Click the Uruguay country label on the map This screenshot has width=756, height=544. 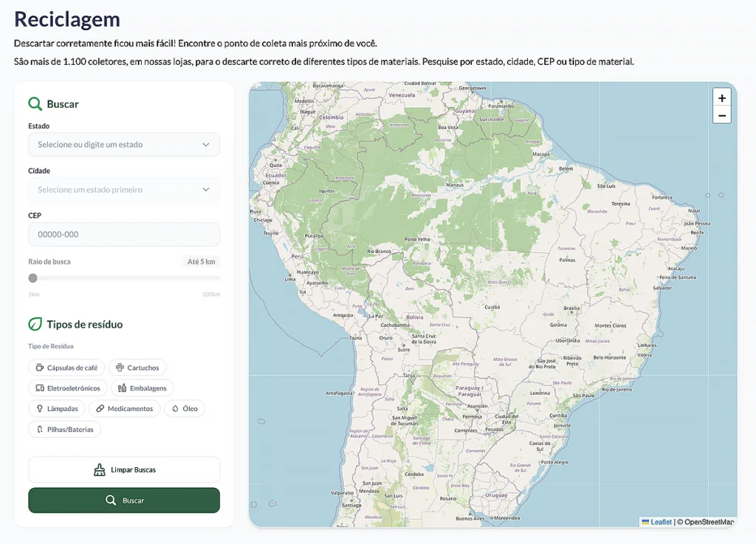pyautogui.click(x=496, y=495)
